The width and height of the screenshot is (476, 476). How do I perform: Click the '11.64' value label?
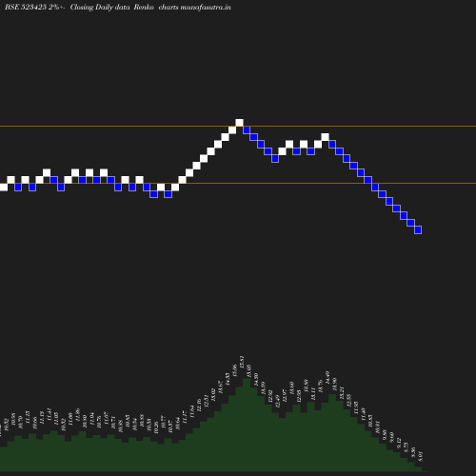pos(192,411)
